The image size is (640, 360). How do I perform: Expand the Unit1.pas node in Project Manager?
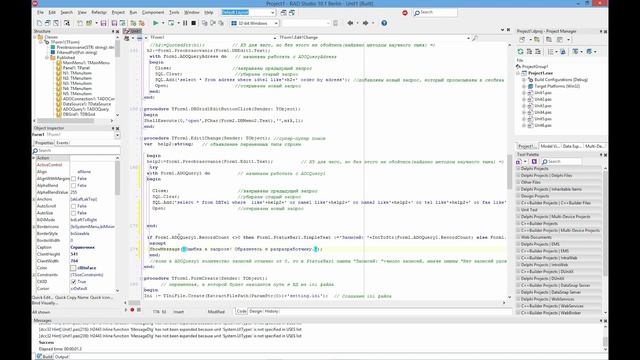(x=524, y=93)
